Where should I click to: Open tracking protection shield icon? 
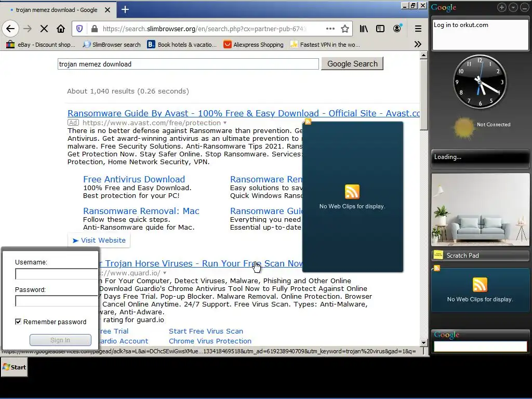click(79, 29)
